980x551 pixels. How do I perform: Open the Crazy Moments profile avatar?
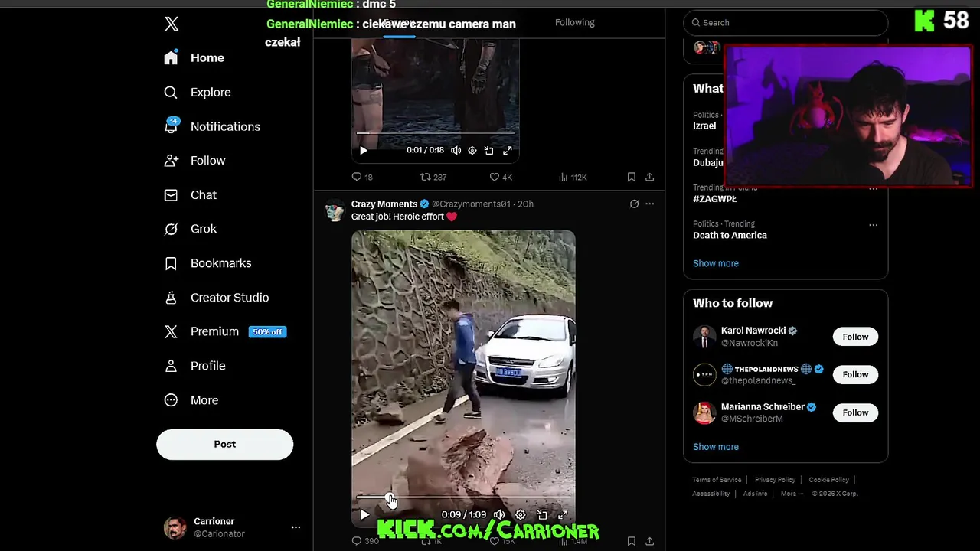(x=335, y=210)
